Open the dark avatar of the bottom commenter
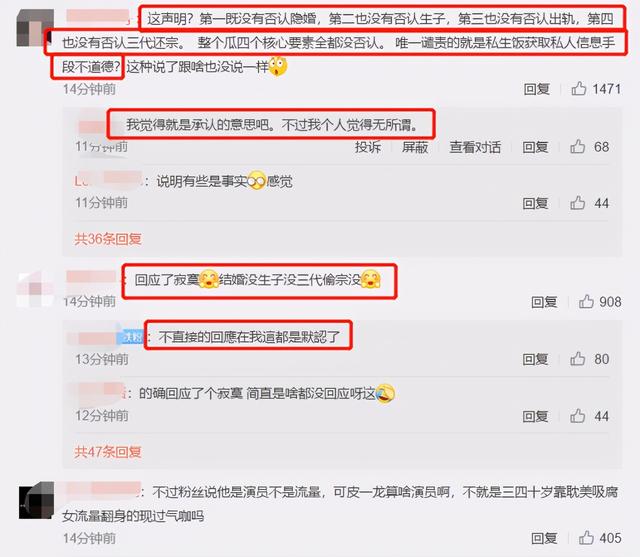The width and height of the screenshot is (640, 557). pos(36,500)
